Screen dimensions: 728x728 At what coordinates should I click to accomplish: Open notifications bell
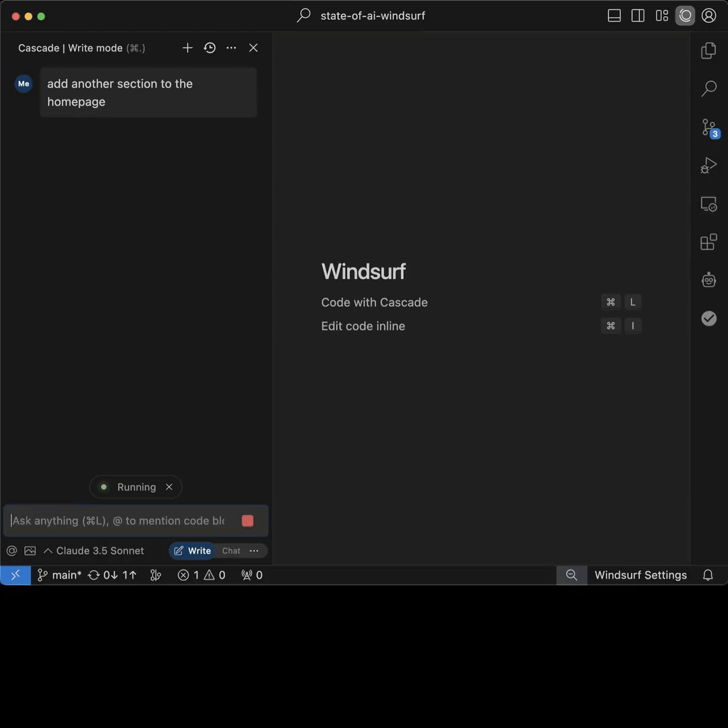click(708, 575)
